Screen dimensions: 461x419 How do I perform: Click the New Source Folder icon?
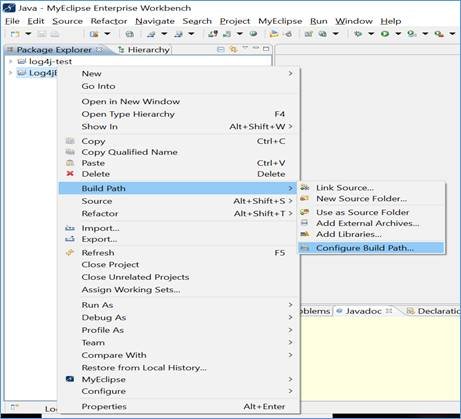pyautogui.click(x=305, y=199)
